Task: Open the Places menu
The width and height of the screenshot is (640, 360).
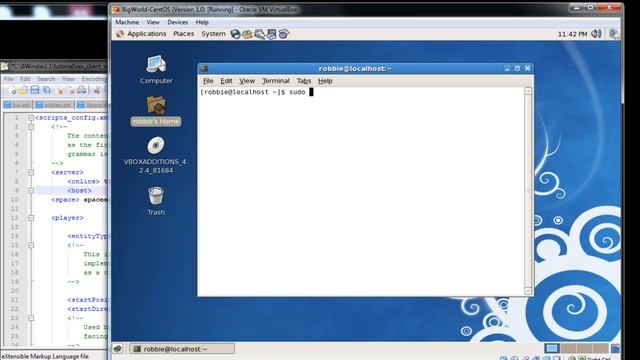Action: click(x=184, y=34)
